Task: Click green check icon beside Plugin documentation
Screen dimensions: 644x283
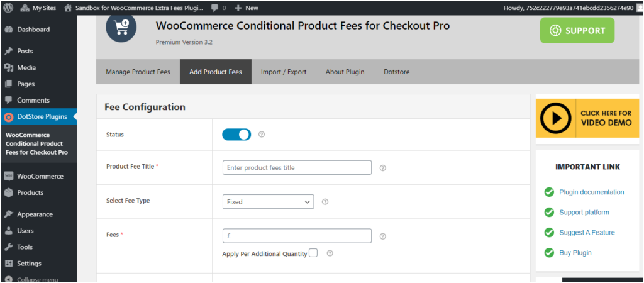Action: click(549, 192)
